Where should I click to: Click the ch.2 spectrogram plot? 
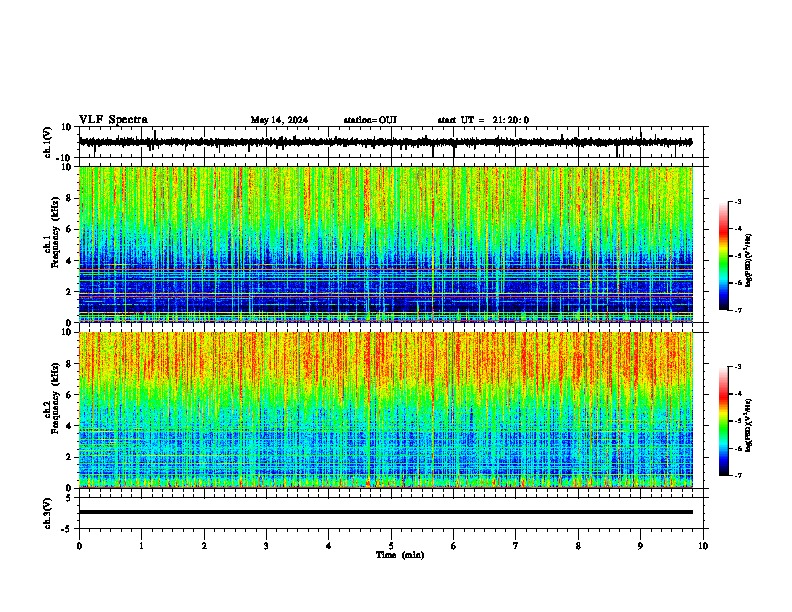pos(386,410)
